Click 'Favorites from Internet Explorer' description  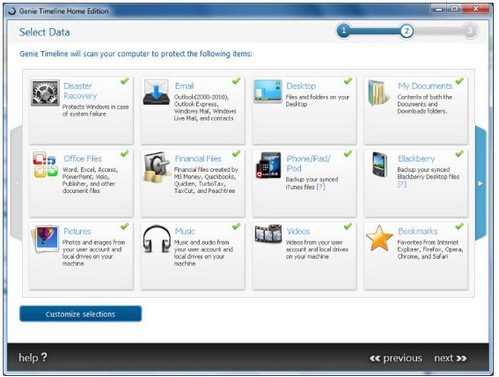(x=430, y=249)
